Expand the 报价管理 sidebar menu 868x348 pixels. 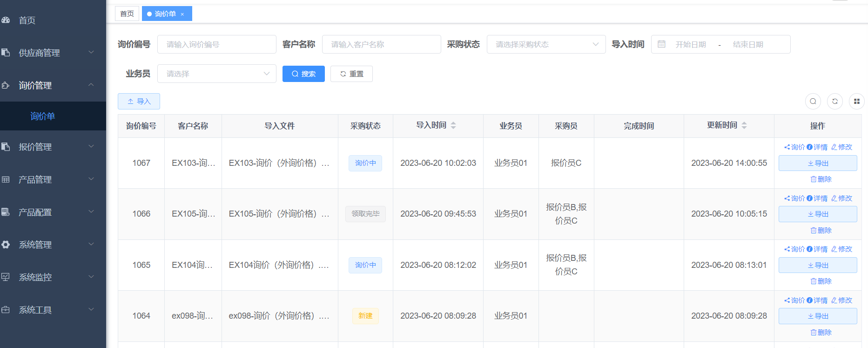[53, 147]
